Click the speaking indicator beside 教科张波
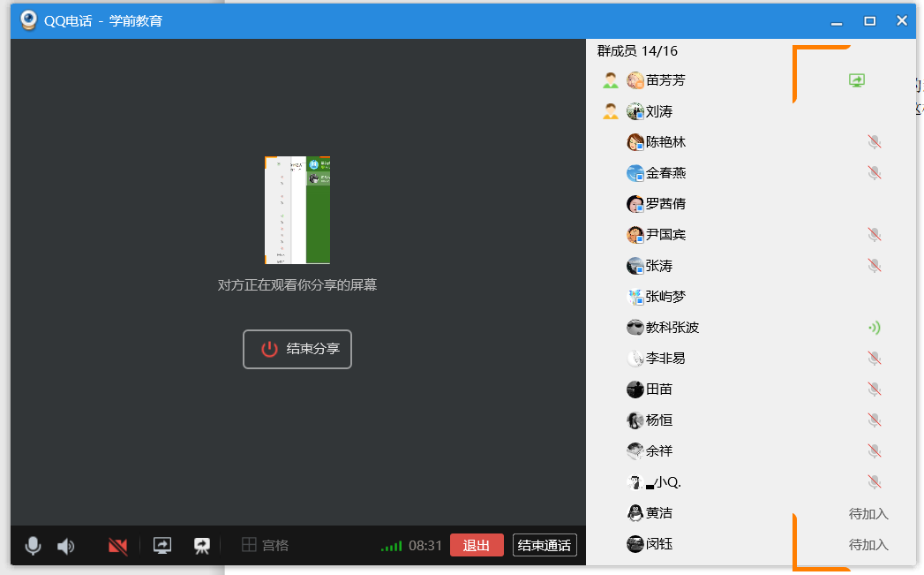The width and height of the screenshot is (924, 575). 874,328
